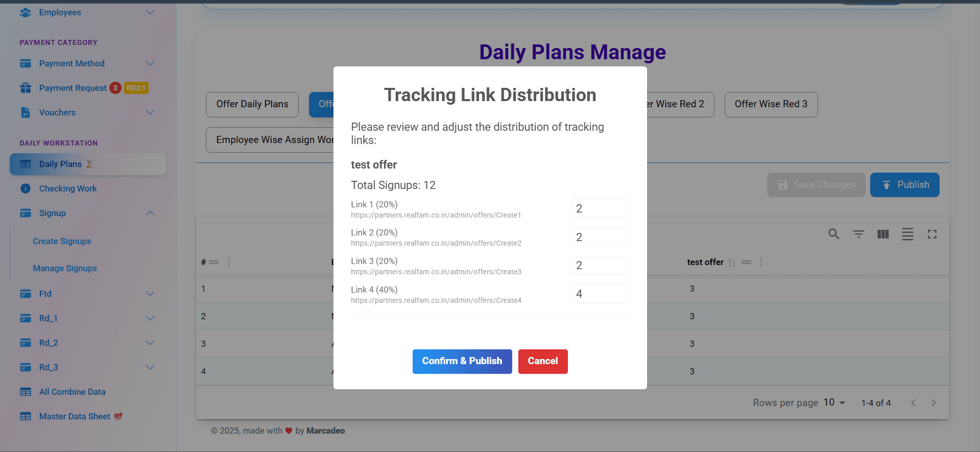The image size is (980, 452).
Task: Open test offer column actions menu
Action: [x=761, y=262]
